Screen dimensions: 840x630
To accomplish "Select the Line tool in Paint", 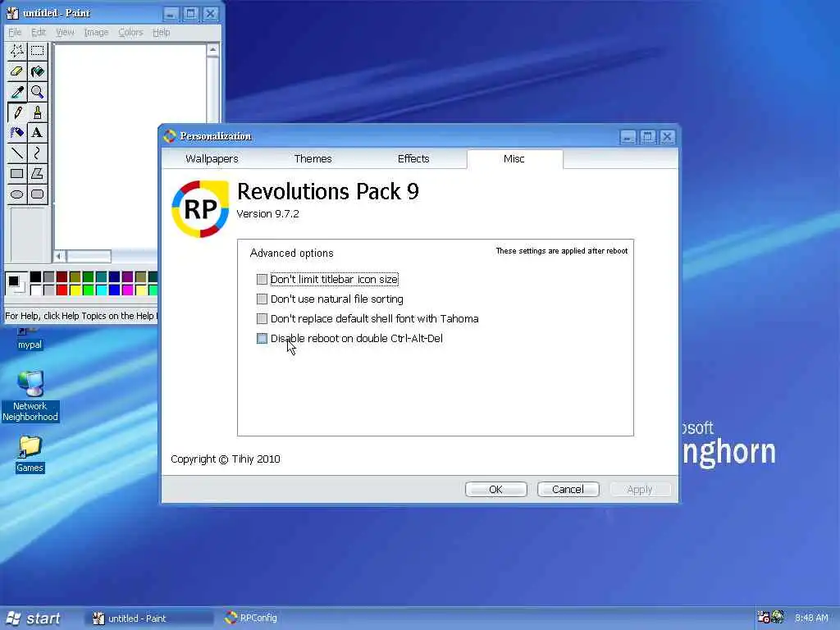I will click(x=16, y=153).
